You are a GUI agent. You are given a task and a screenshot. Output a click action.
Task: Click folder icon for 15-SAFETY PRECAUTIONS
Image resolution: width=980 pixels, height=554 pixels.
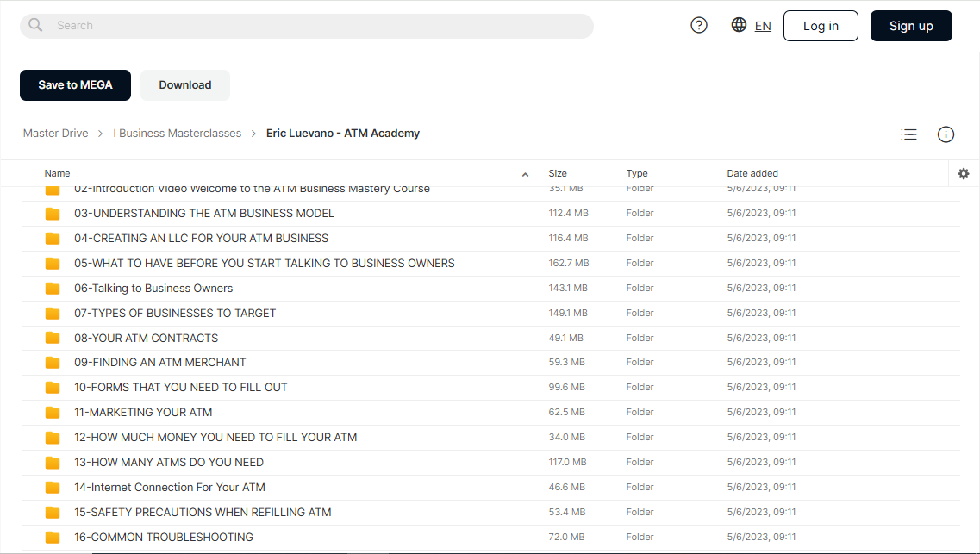pos(53,513)
